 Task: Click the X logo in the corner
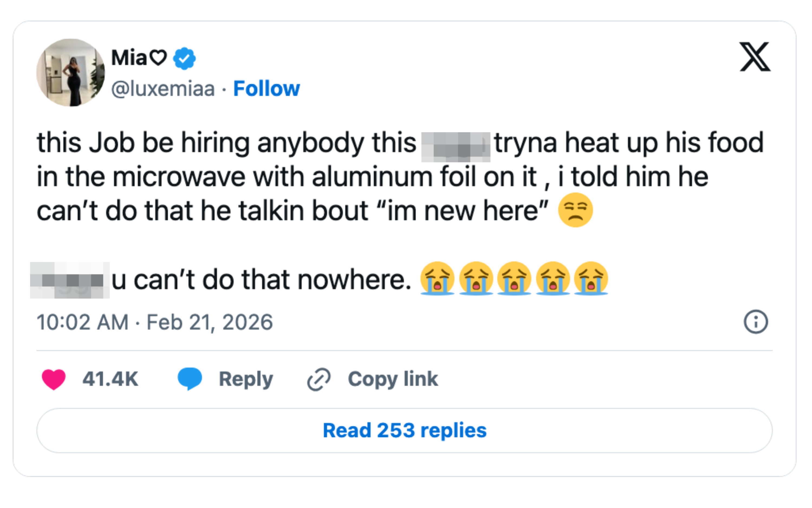pos(755,57)
